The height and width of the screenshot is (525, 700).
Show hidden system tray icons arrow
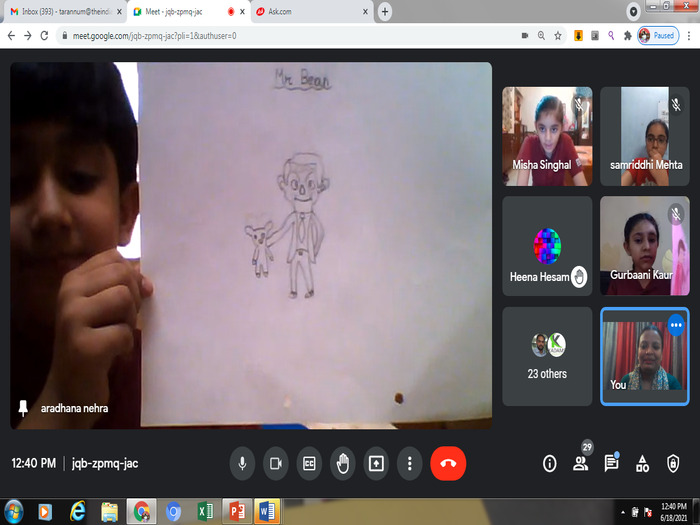[x=623, y=512]
